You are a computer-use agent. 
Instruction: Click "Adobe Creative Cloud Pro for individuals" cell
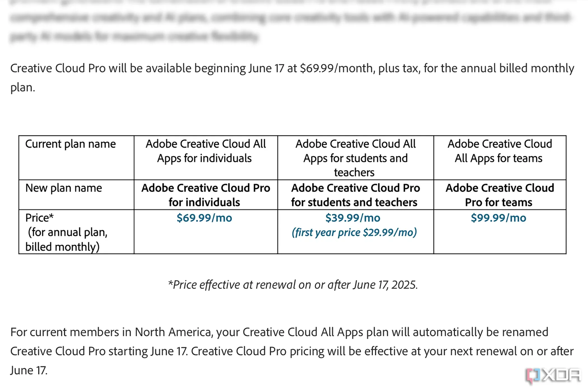click(x=206, y=195)
